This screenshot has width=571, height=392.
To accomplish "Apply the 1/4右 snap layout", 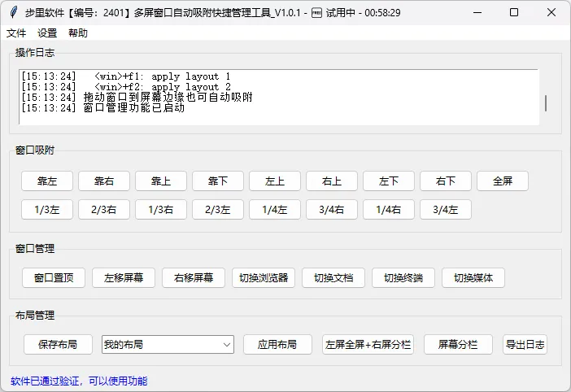I will click(389, 209).
